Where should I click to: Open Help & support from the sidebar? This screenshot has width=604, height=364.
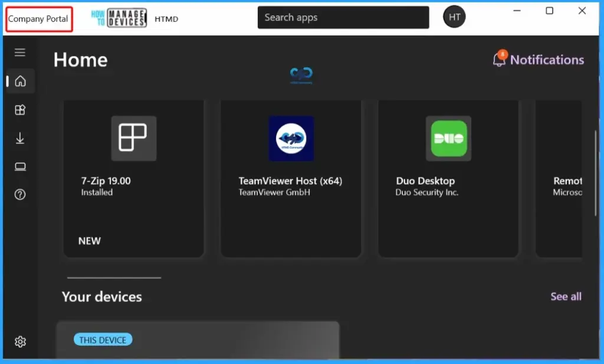coord(20,195)
